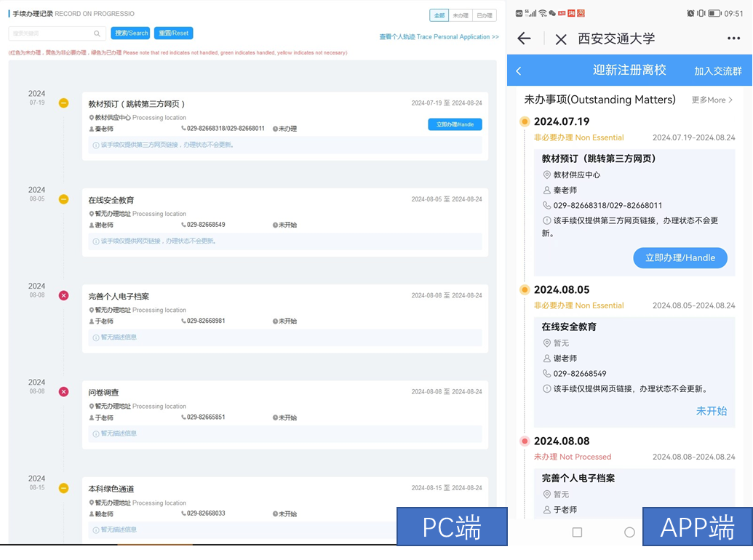The height and width of the screenshot is (560, 753).
Task: Tap 在线安全教育 title in app
Action: tap(569, 327)
